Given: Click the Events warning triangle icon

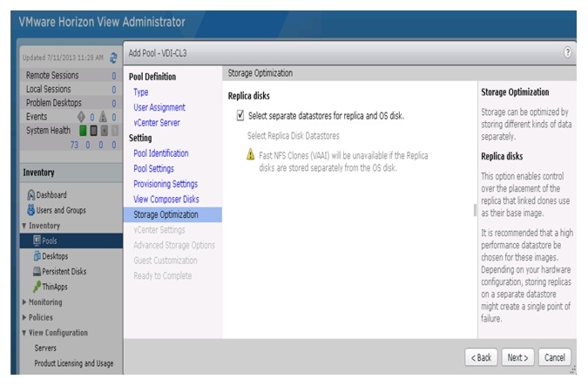Looking at the screenshot, I should coord(103,117).
